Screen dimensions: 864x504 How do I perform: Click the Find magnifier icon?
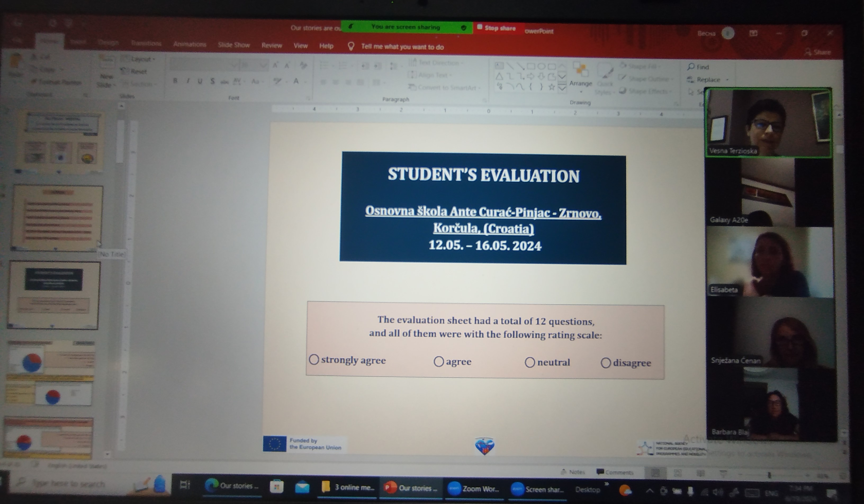click(x=691, y=66)
